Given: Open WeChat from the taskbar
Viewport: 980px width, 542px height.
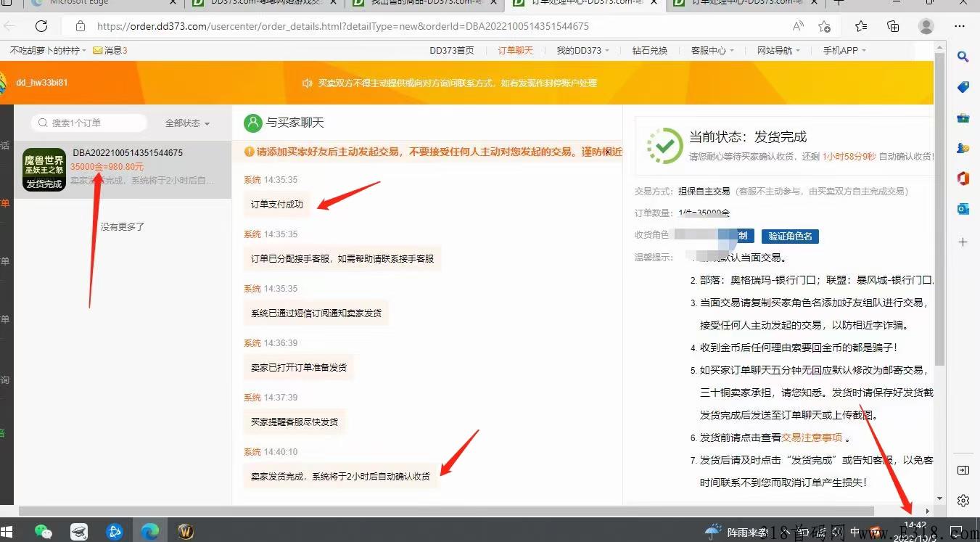Looking at the screenshot, I should [x=44, y=531].
